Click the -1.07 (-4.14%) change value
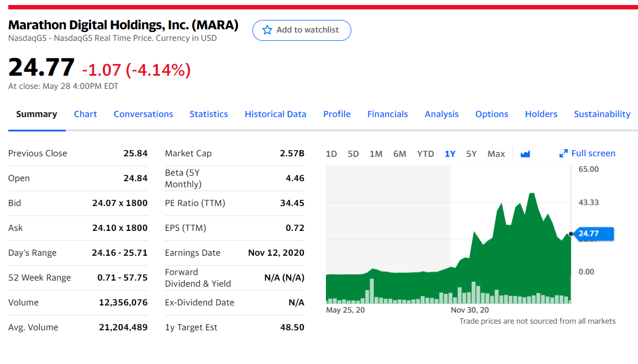The height and width of the screenshot is (364, 638). [136, 70]
